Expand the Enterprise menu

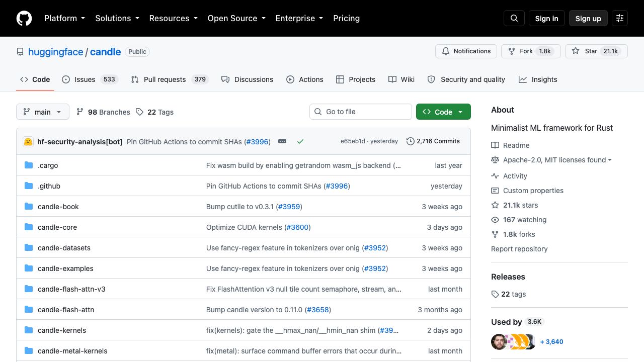[299, 18]
